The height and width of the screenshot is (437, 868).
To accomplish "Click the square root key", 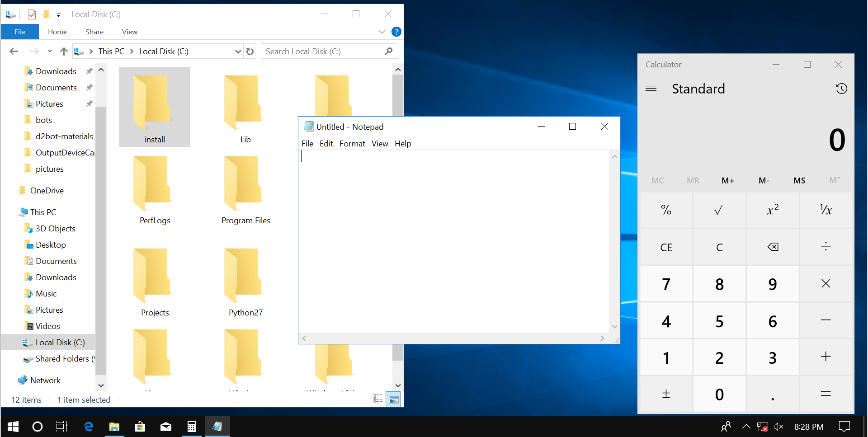I will [x=719, y=210].
